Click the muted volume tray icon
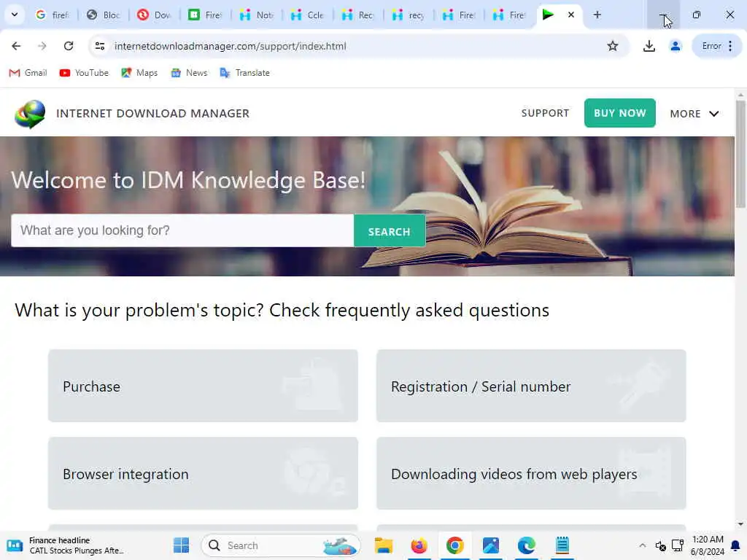This screenshot has height=560, width=747. (660, 545)
